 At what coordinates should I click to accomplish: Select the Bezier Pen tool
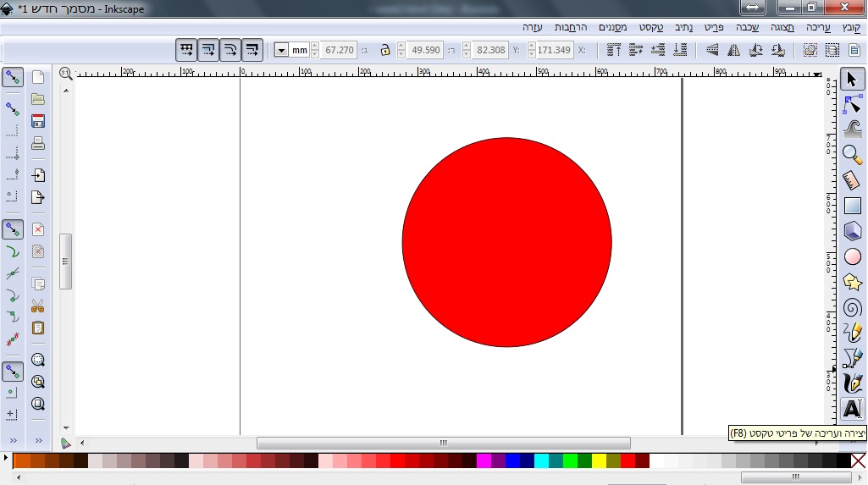pos(852,358)
